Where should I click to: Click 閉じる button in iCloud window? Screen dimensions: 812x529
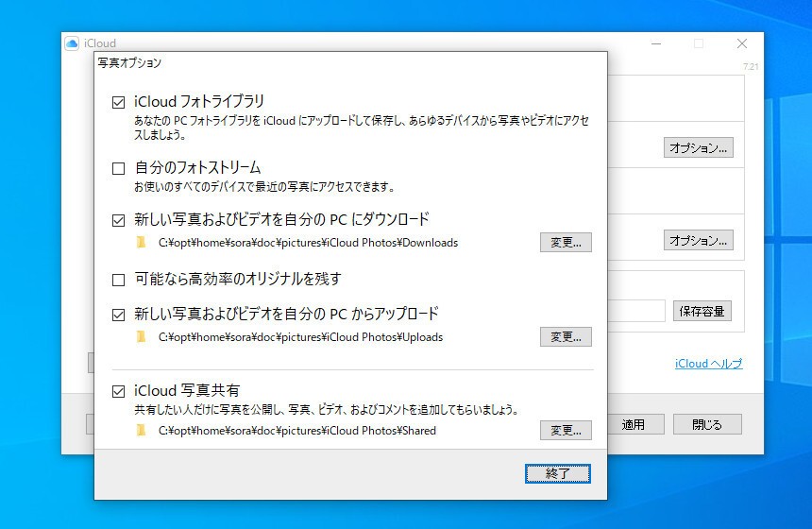tap(707, 424)
